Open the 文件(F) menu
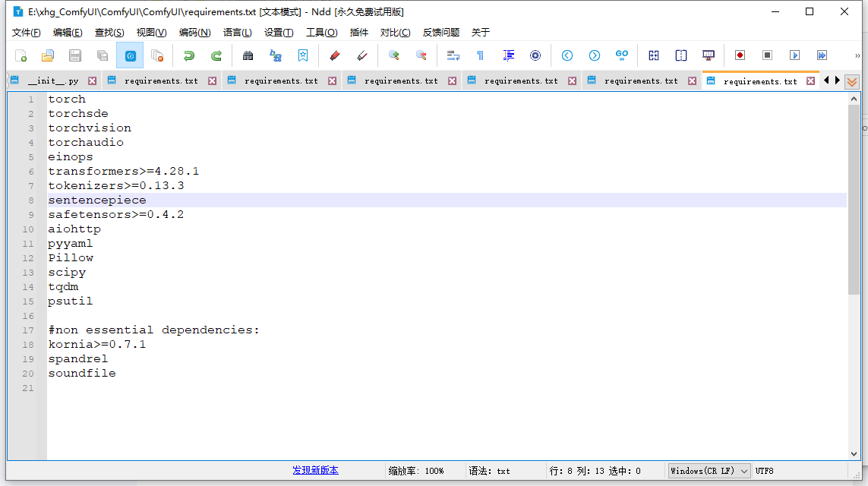 point(27,33)
